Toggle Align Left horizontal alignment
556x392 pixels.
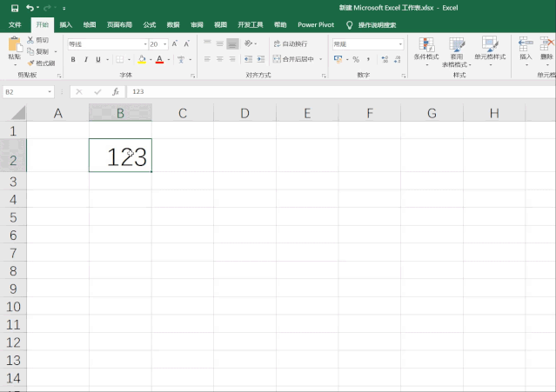click(207, 59)
